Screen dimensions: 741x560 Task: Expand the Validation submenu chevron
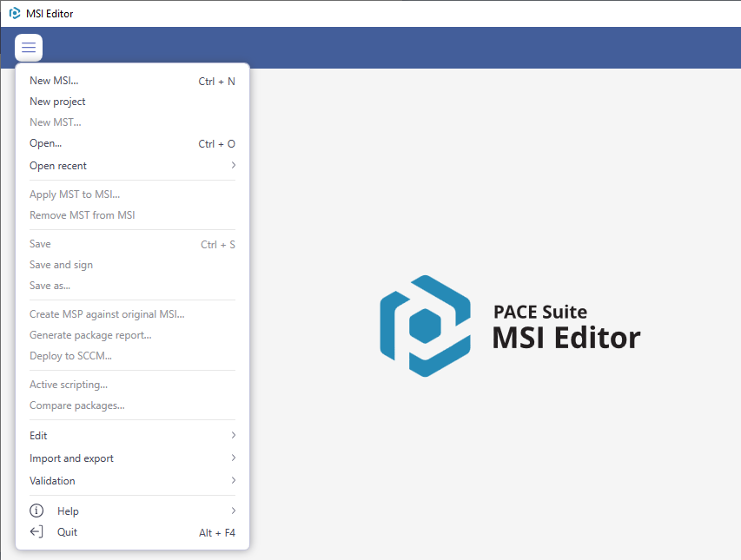click(x=234, y=480)
